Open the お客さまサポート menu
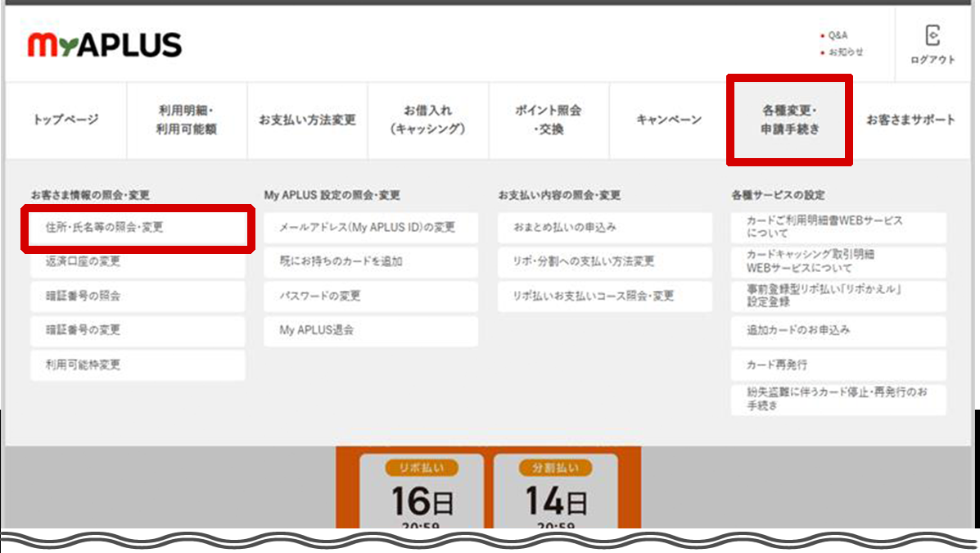The image size is (980, 553). [x=910, y=120]
